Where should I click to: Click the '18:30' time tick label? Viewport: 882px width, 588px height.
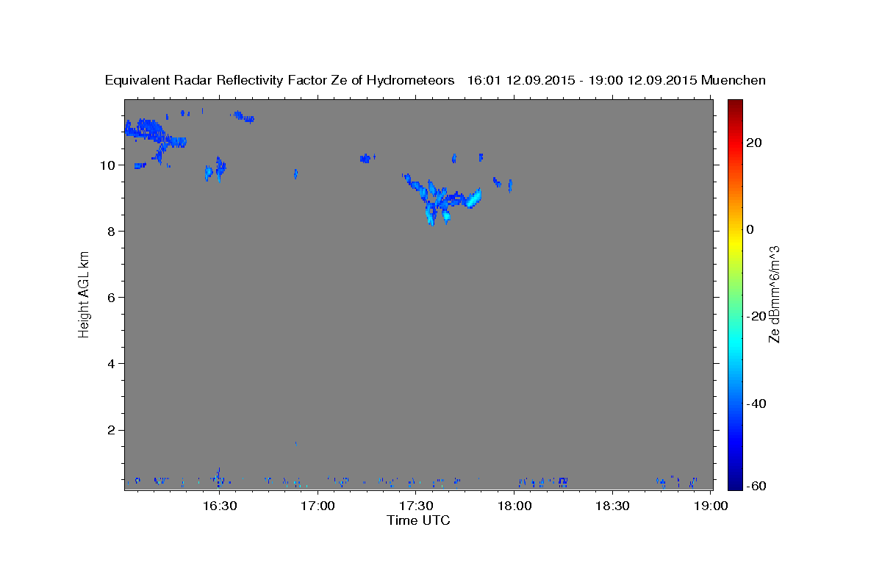click(x=612, y=506)
